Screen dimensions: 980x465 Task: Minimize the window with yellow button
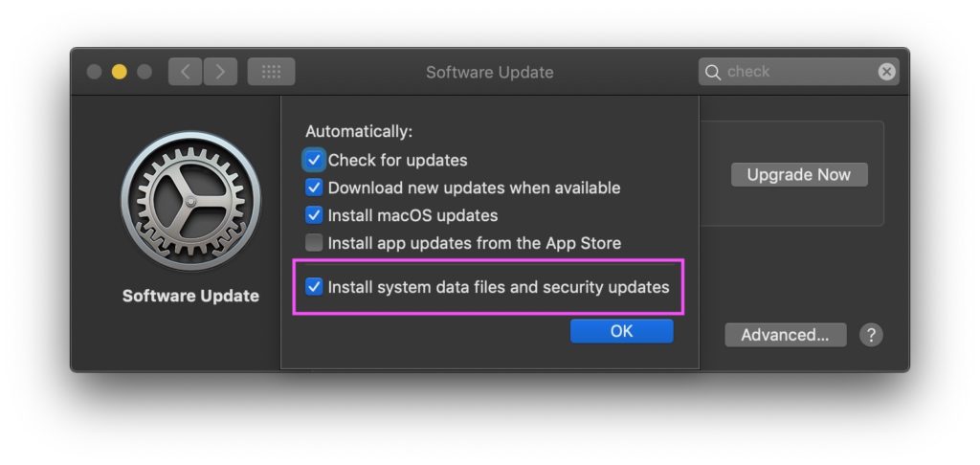(120, 72)
